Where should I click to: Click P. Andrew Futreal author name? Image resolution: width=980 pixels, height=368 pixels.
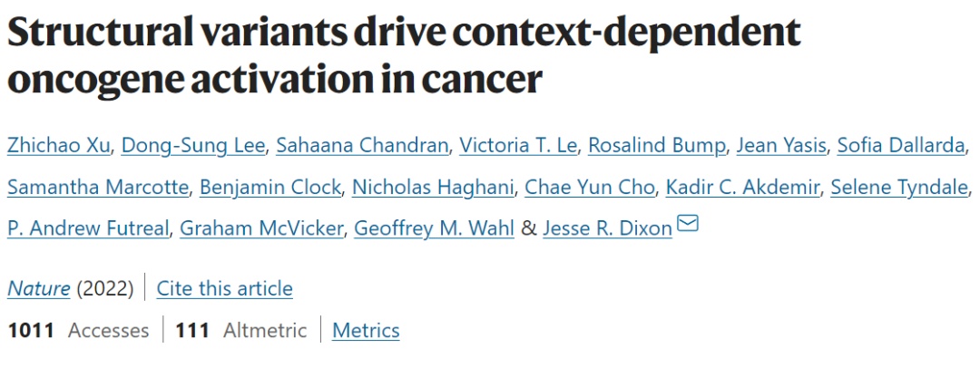pyautogui.click(x=88, y=228)
